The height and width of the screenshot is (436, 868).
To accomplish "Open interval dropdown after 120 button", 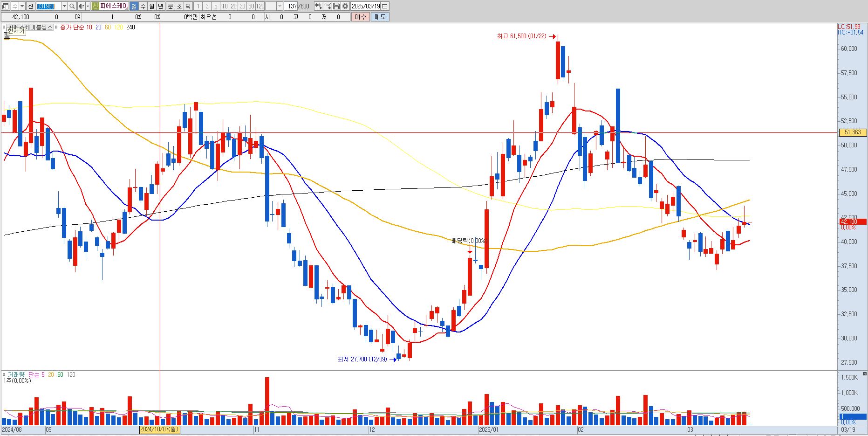I will point(280,6).
